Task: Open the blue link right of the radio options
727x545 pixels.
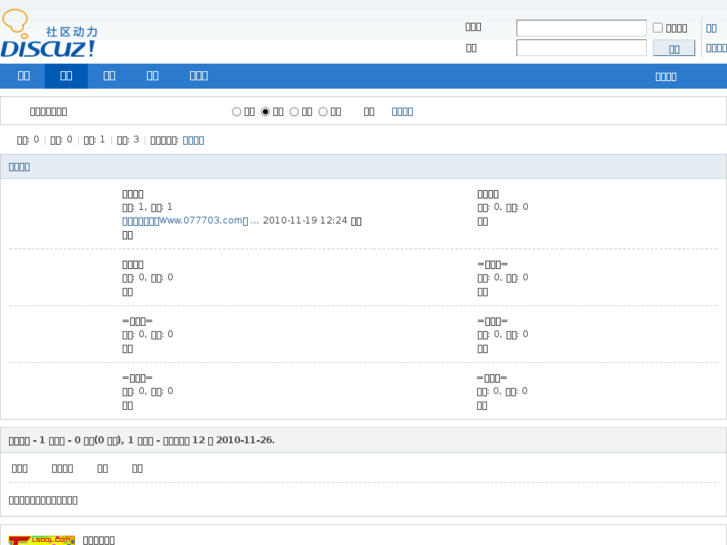Action: pos(402,112)
